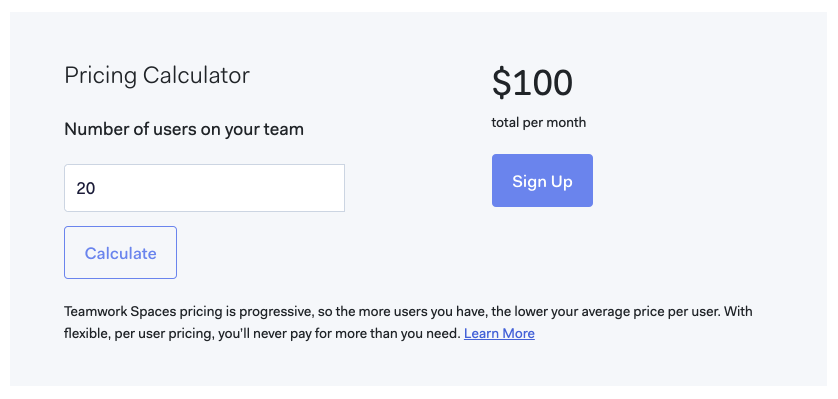Click the Pricing Calculator heading
Viewport: 838px width, 399px height.
[x=157, y=76]
